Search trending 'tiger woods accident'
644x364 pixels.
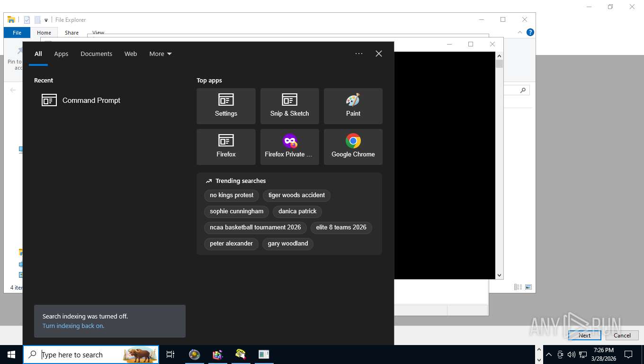pos(296,195)
